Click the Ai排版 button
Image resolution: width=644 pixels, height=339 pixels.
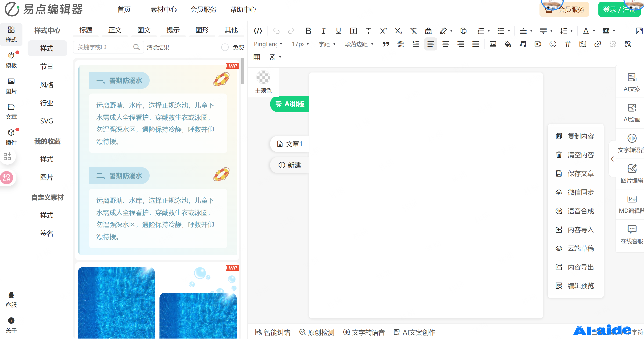290,104
